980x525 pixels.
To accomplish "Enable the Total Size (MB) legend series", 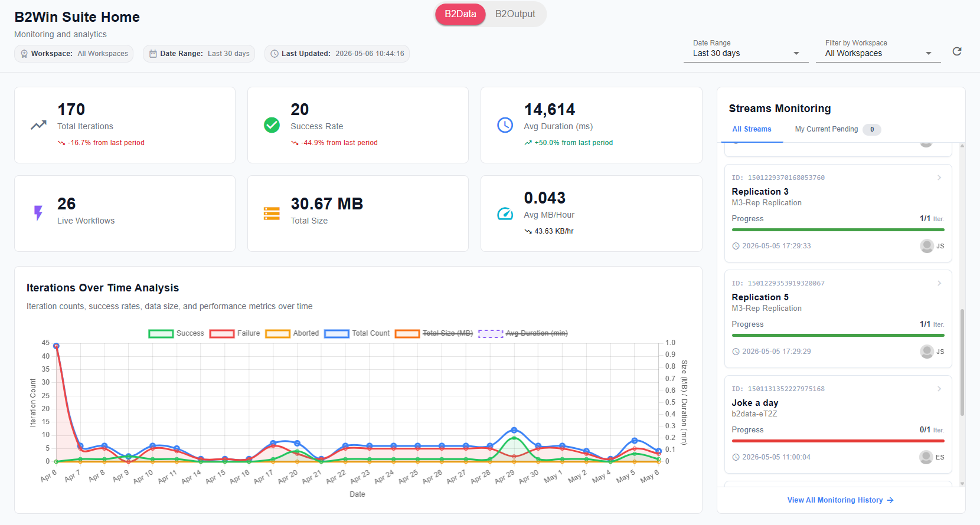I will click(x=434, y=333).
